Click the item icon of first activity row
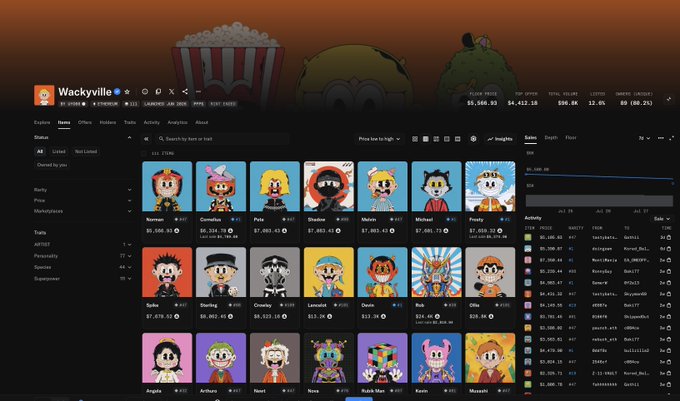680x401 pixels. point(528,237)
